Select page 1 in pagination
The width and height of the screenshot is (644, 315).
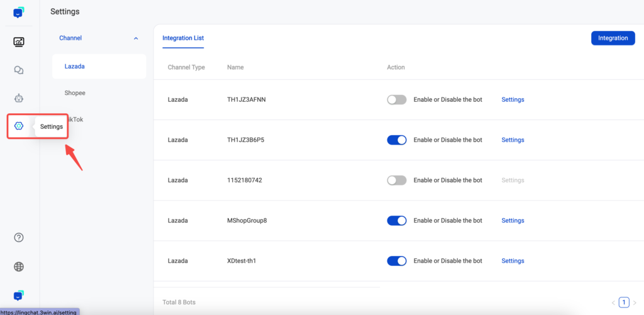[624, 302]
